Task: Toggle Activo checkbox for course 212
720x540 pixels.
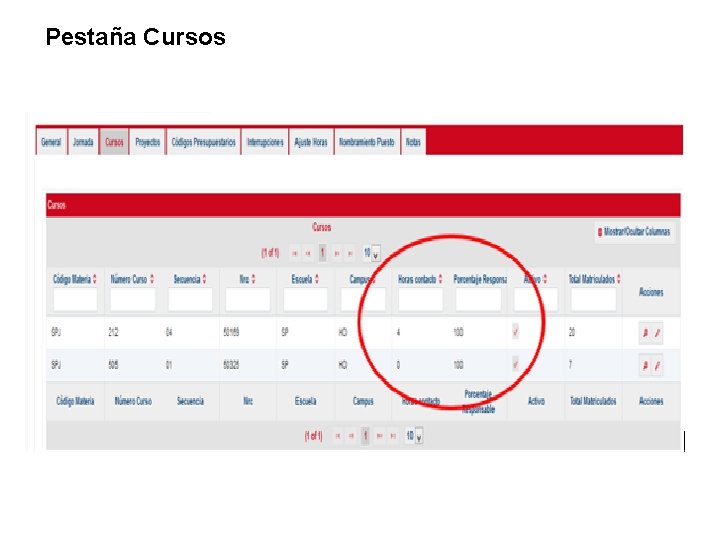Action: (515, 332)
